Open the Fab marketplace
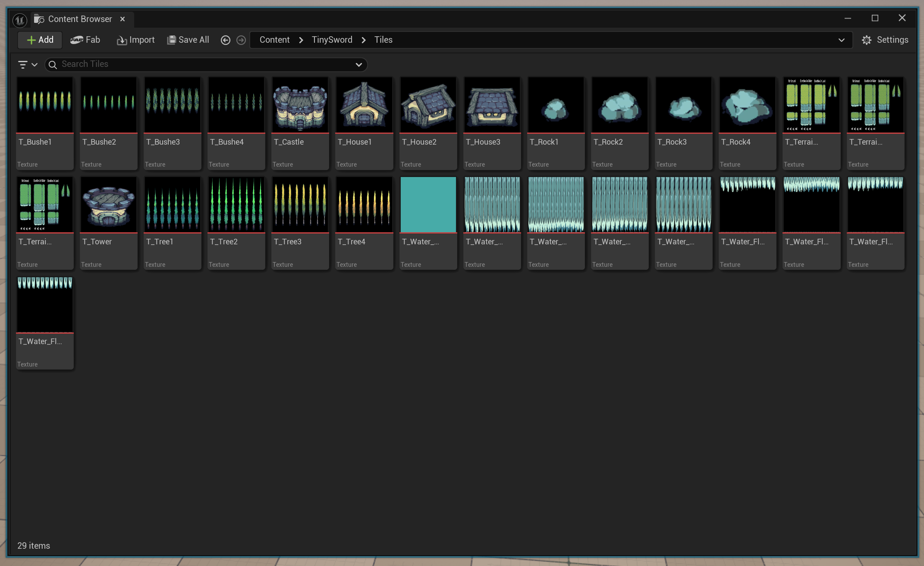This screenshot has width=924, height=566. (85, 40)
